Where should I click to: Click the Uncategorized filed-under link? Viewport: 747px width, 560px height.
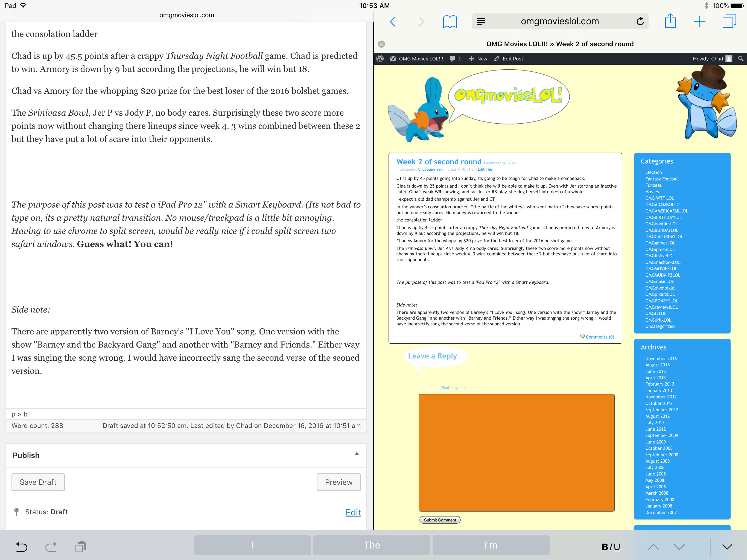point(430,170)
